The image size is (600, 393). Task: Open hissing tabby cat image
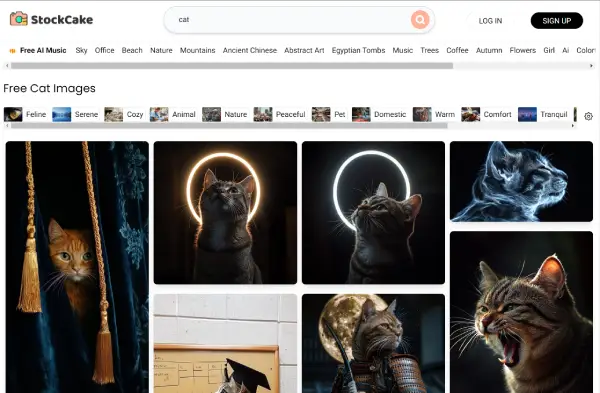pyautogui.click(x=521, y=312)
